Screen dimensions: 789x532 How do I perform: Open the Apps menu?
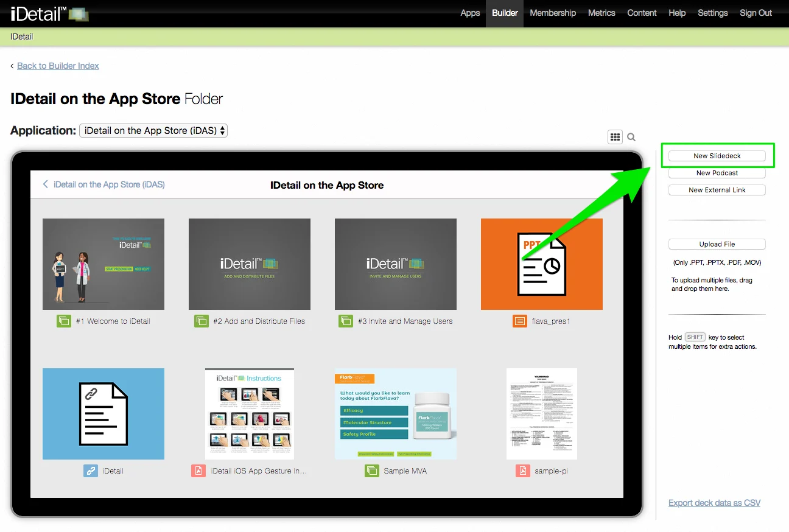(470, 13)
